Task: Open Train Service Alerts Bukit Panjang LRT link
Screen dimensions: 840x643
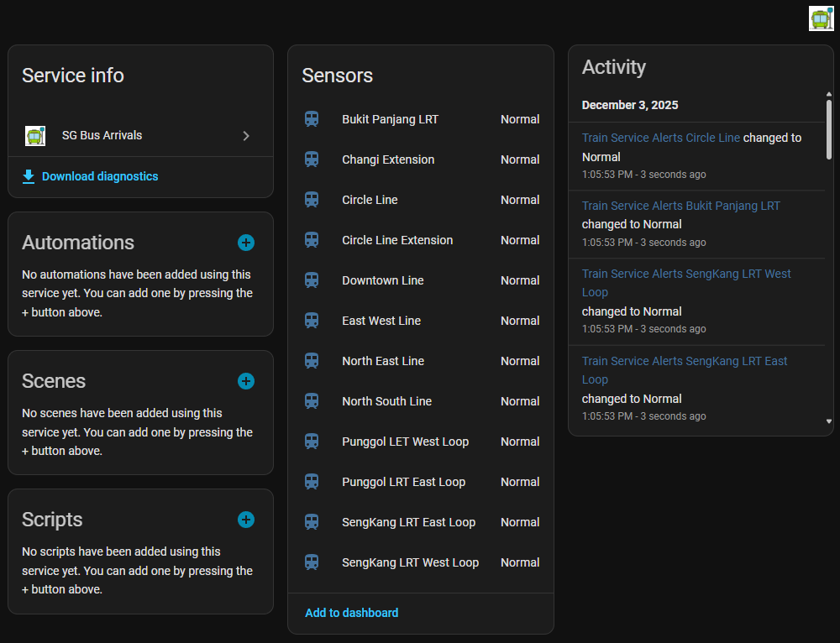Action: click(x=680, y=206)
